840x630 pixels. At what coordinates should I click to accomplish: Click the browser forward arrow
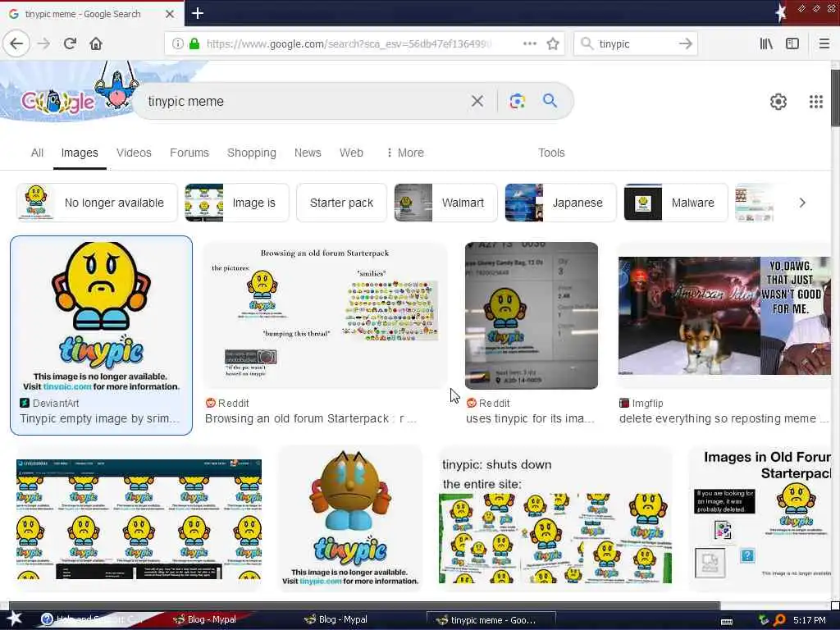[x=44, y=43]
